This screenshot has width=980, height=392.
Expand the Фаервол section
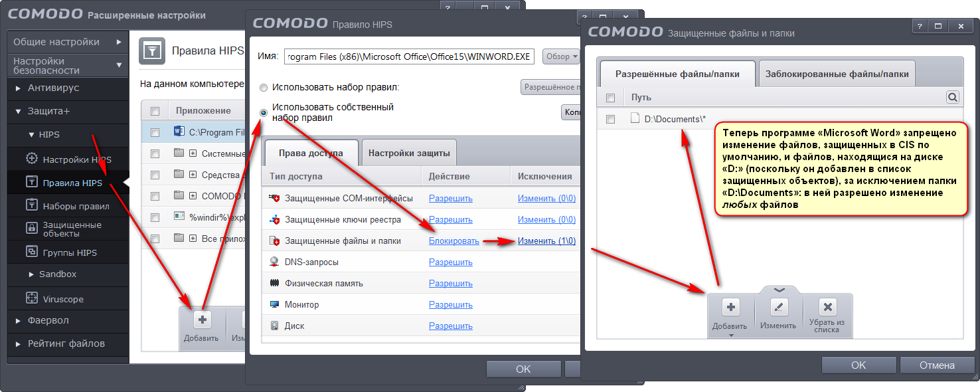tap(68, 320)
